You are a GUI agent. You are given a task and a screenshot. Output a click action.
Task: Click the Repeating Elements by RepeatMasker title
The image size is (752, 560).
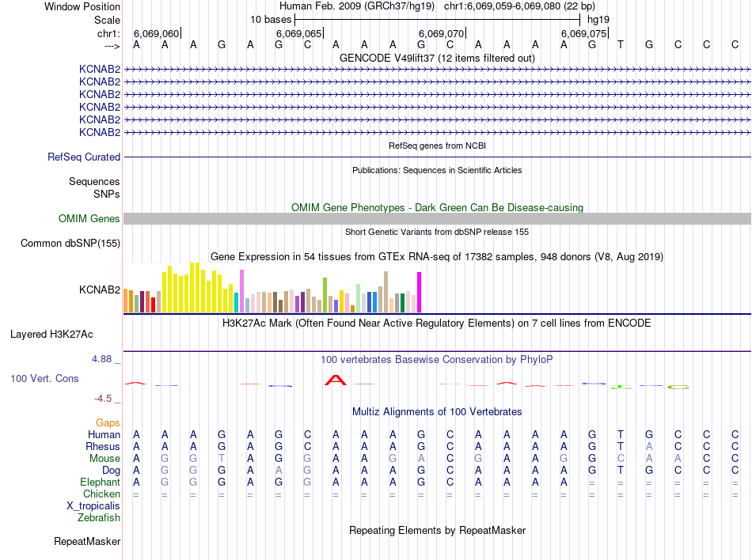(437, 530)
